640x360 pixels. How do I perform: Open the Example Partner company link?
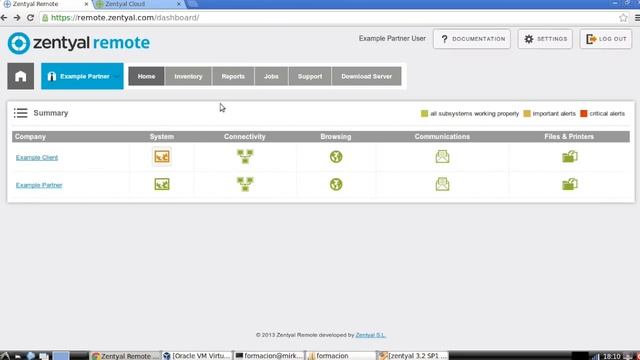(x=39, y=185)
